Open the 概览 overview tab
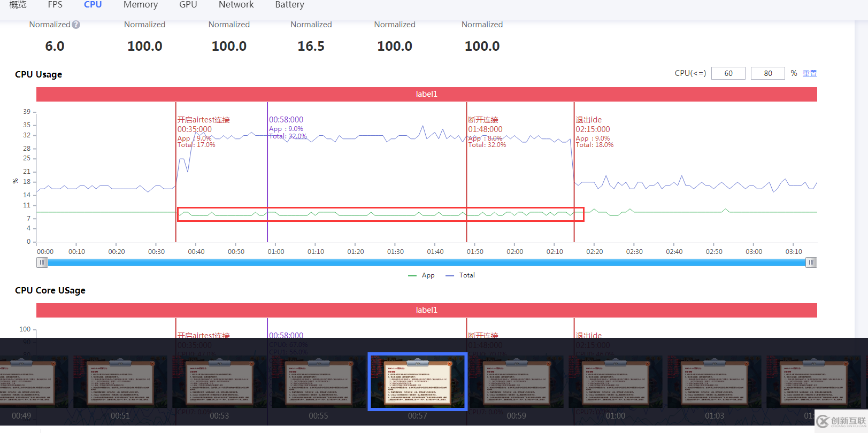 (18, 4)
